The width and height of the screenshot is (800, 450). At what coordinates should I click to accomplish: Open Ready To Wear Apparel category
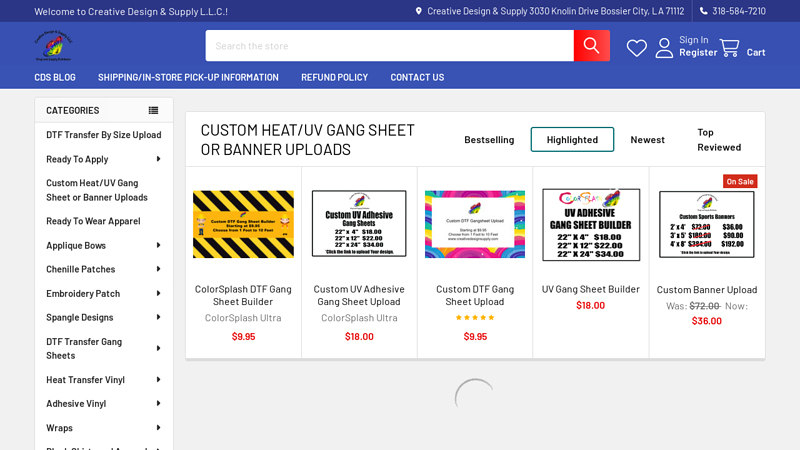93,221
